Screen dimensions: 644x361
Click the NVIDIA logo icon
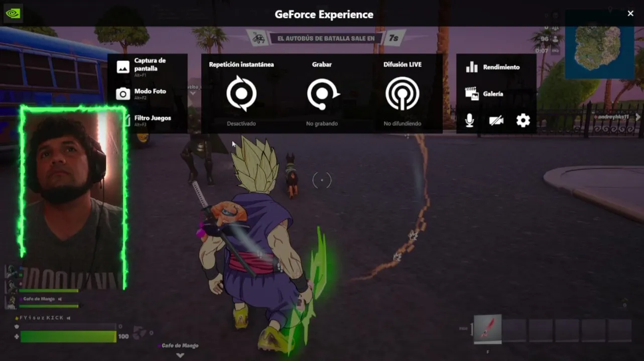click(13, 14)
